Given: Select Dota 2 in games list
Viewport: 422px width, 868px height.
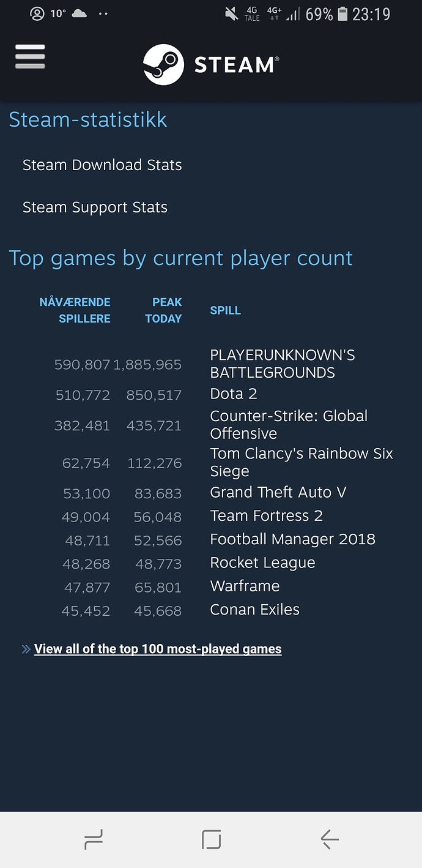Looking at the screenshot, I should pyautogui.click(x=234, y=394).
